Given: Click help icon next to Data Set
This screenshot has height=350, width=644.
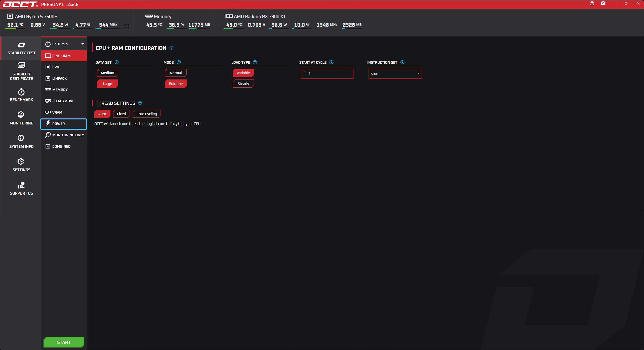Looking at the screenshot, I should (116, 62).
